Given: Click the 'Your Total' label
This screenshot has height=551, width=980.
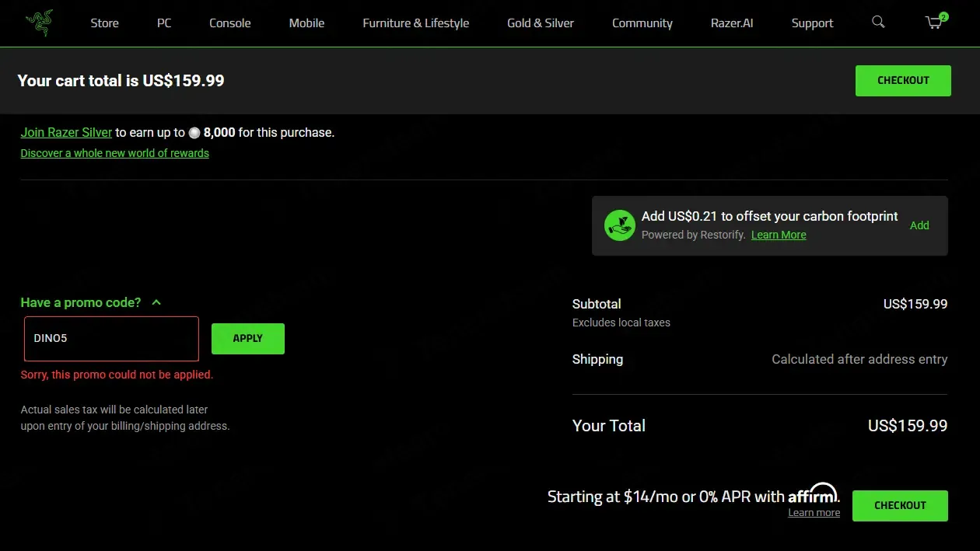Looking at the screenshot, I should pos(609,426).
